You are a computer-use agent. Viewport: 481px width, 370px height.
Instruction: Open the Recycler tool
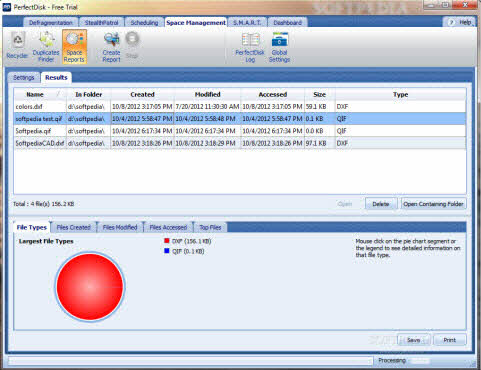(x=17, y=46)
